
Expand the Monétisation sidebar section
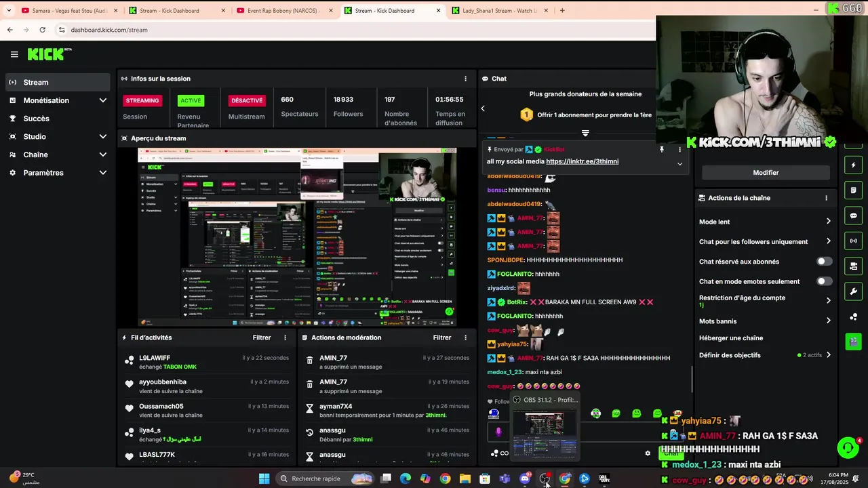point(57,100)
